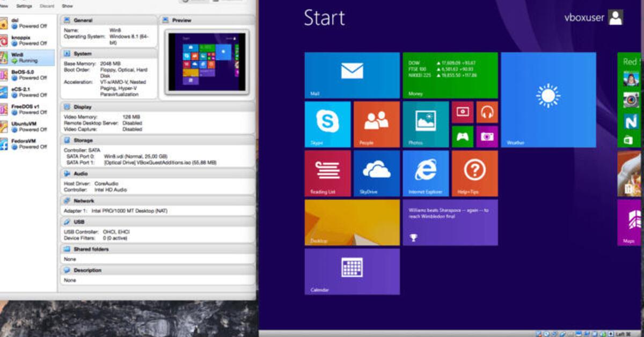Open the System section header in VirtualBox
The height and width of the screenshot is (337, 644).
pos(109,54)
